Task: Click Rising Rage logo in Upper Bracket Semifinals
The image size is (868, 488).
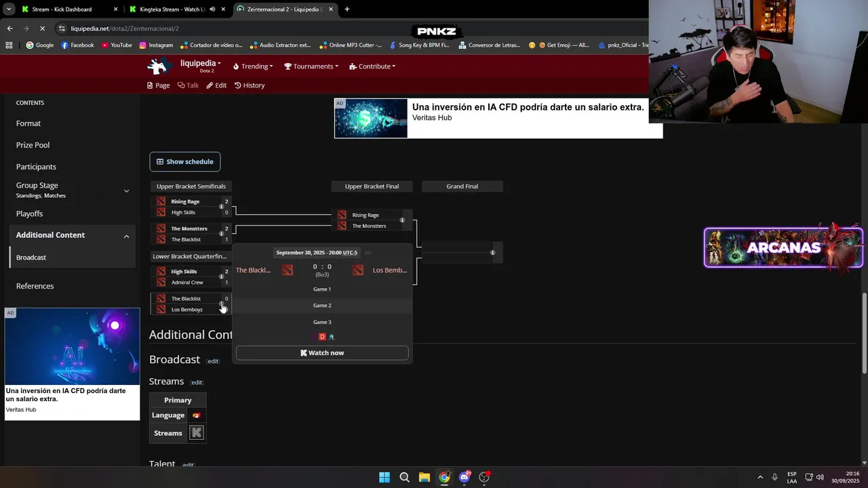Action: [x=161, y=201]
